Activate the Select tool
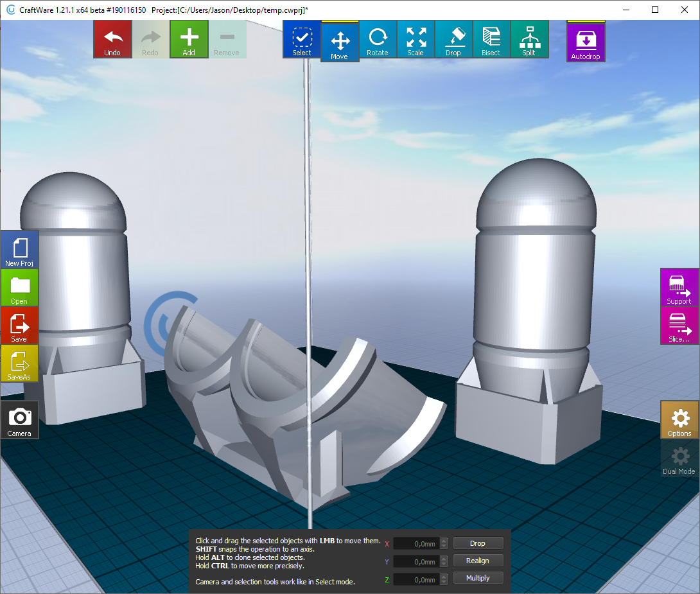The image size is (700, 594). coord(302,39)
